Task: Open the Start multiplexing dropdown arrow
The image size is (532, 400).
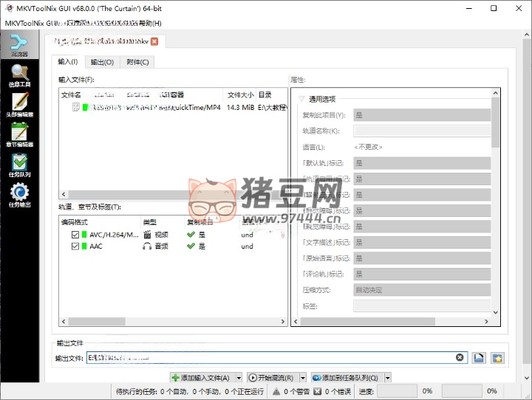Action: 304,378
